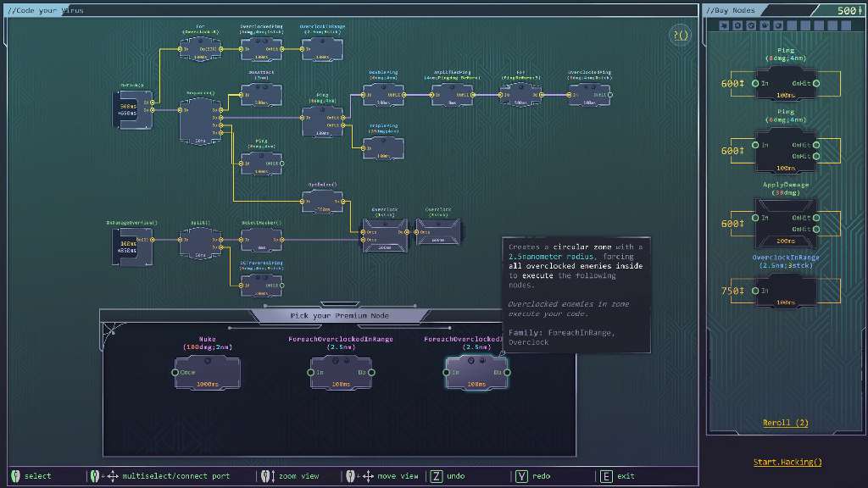Click the Nuke premium node
This screenshot has height=488, width=868.
pos(208,373)
